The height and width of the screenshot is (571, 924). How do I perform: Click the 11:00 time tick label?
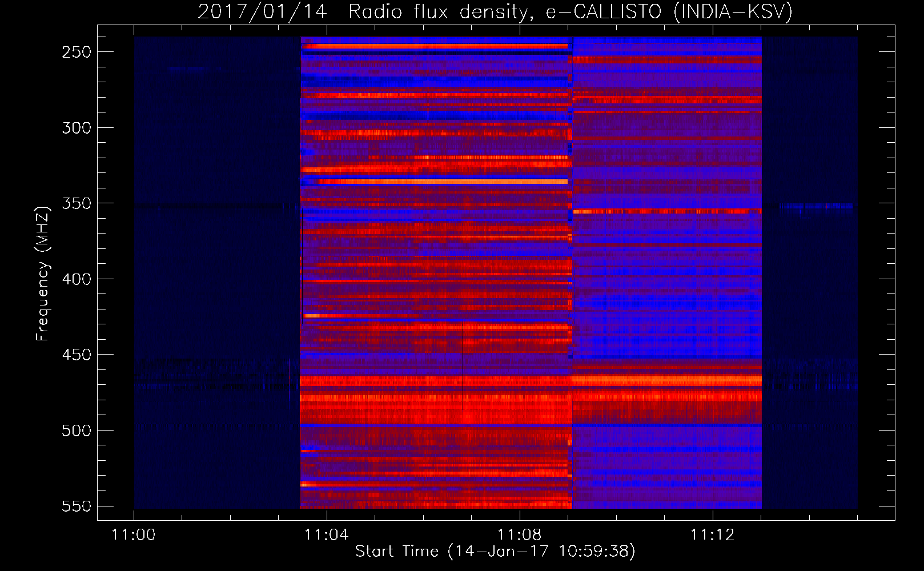coord(134,535)
